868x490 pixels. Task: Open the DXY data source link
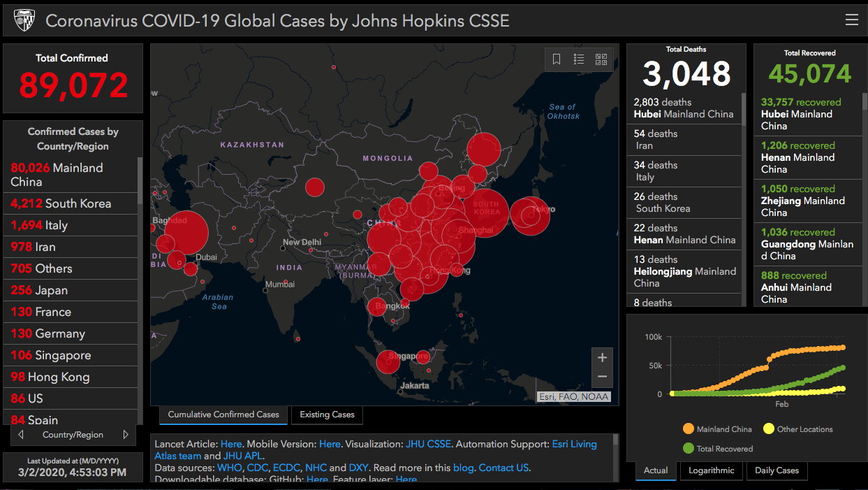(x=358, y=468)
